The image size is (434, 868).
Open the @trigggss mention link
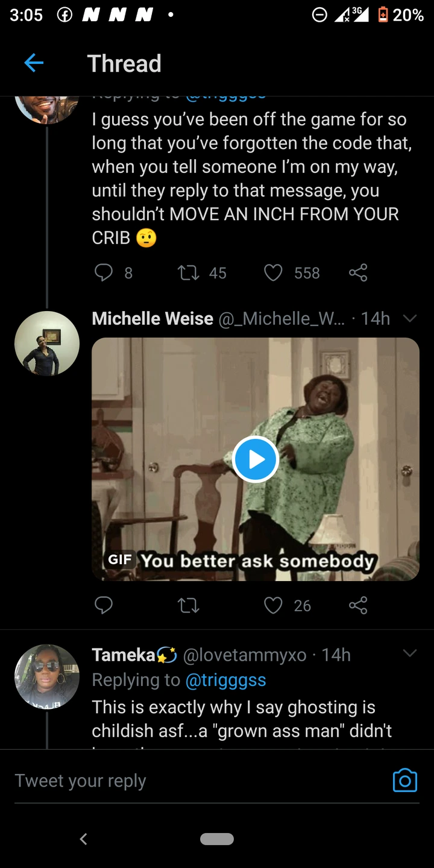[225, 680]
